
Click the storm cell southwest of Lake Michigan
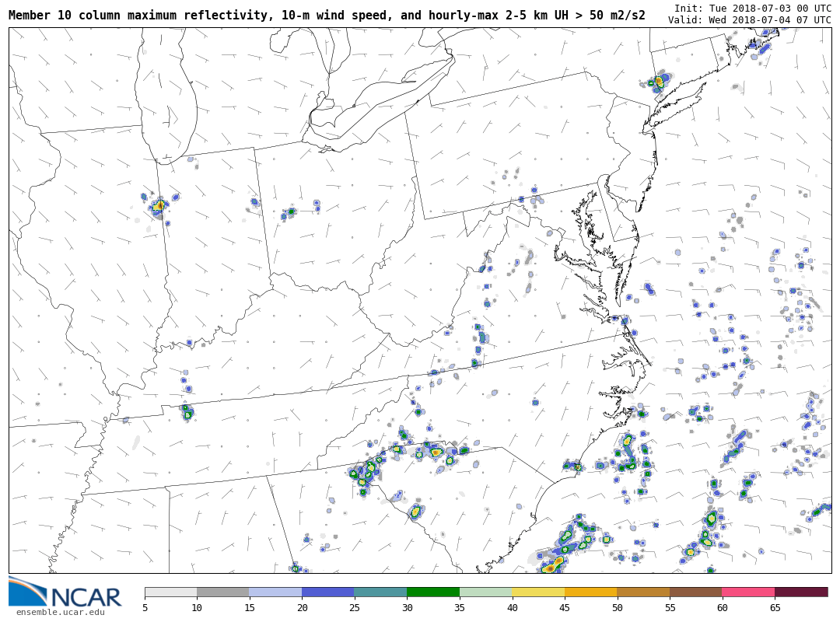pyautogui.click(x=159, y=206)
